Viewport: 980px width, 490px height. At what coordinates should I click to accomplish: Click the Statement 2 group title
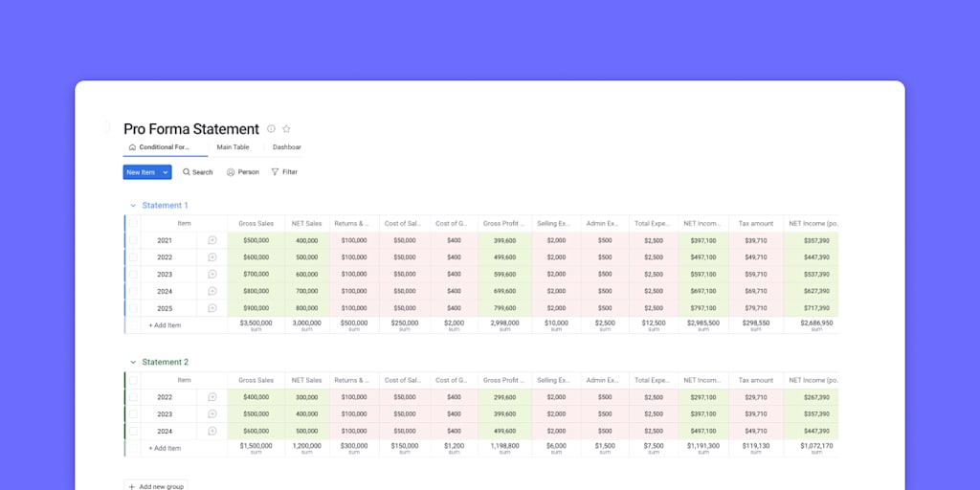(x=165, y=363)
